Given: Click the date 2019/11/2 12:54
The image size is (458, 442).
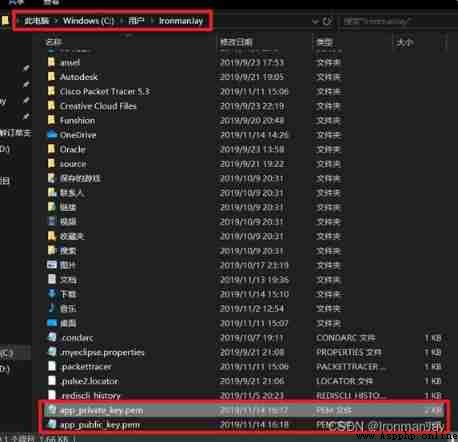Looking at the screenshot, I should pos(252,309).
